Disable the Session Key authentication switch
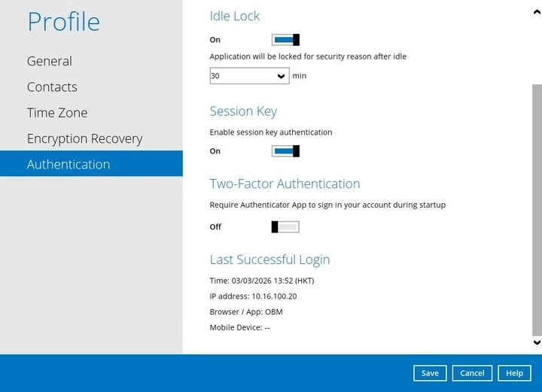The width and height of the screenshot is (542, 392). pos(285,151)
